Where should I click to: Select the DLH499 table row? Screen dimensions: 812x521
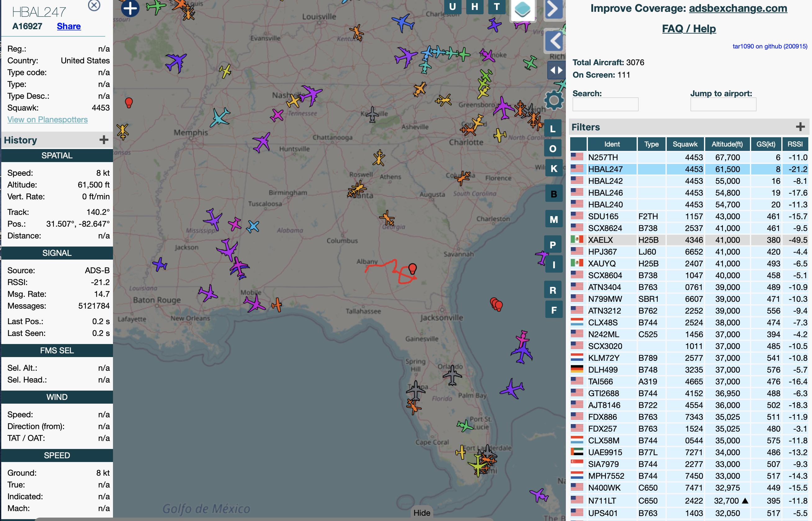[x=689, y=370]
